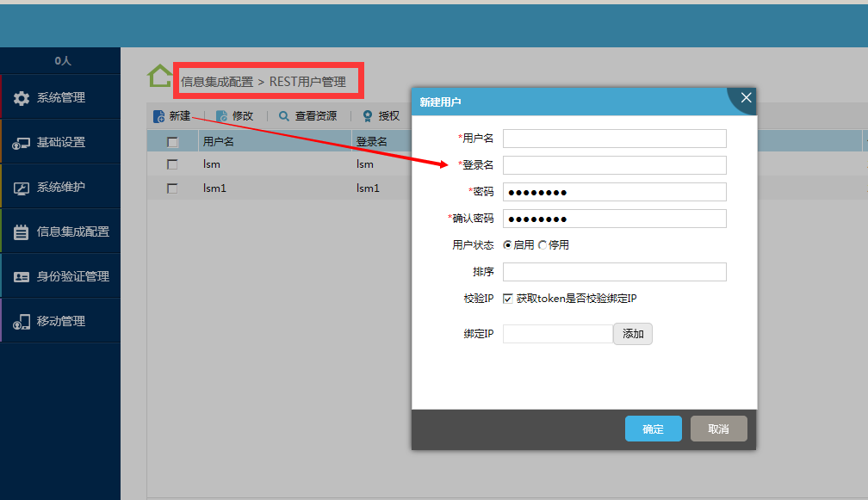The width and height of the screenshot is (868, 500).
Task: Click the 授权 (Authorize) toolbar icon
Action: (x=368, y=116)
